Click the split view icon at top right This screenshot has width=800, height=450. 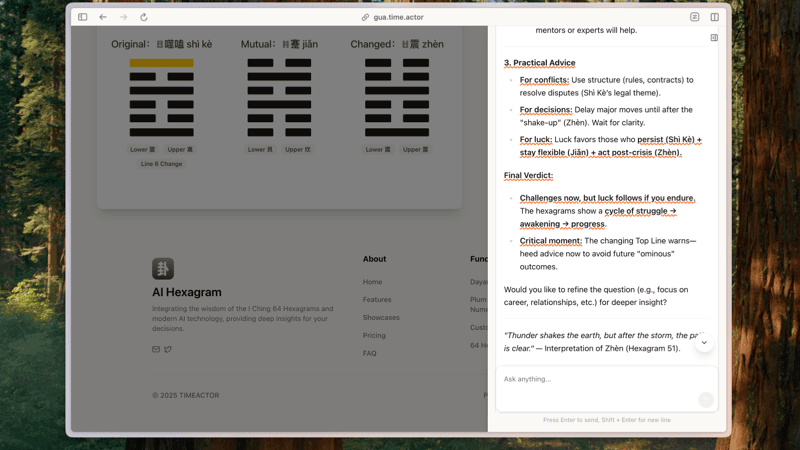(714, 17)
